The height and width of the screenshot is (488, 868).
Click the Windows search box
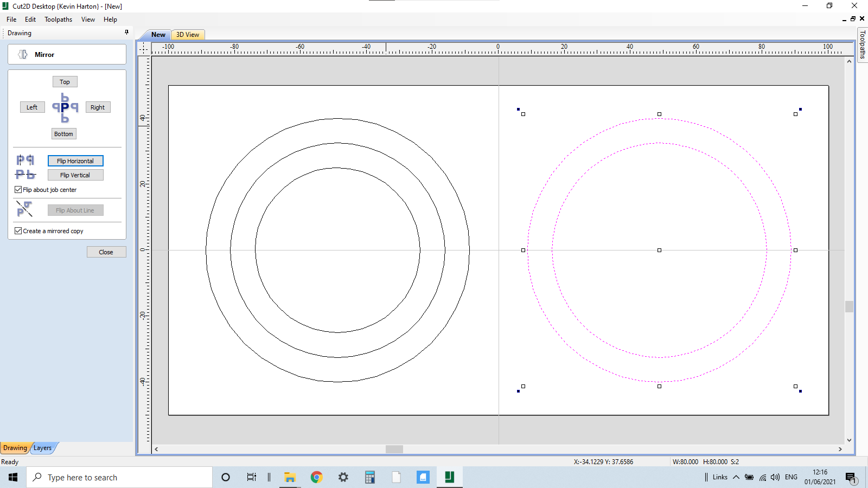click(119, 477)
